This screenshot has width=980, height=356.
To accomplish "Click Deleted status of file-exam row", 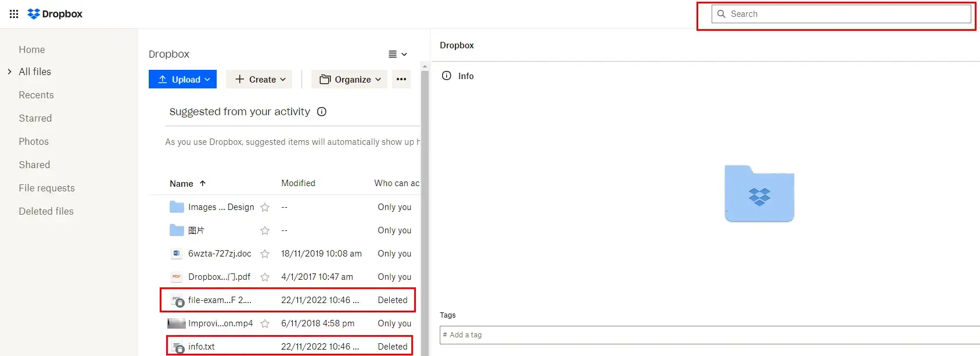I will point(393,300).
